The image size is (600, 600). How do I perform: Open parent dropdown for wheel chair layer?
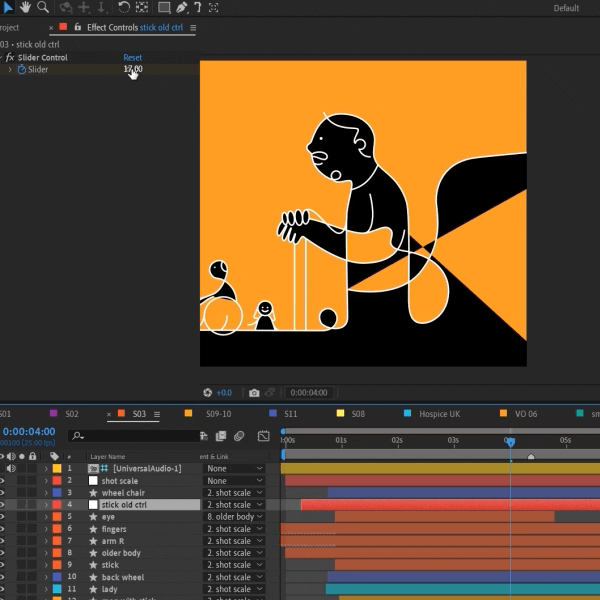[x=234, y=492]
